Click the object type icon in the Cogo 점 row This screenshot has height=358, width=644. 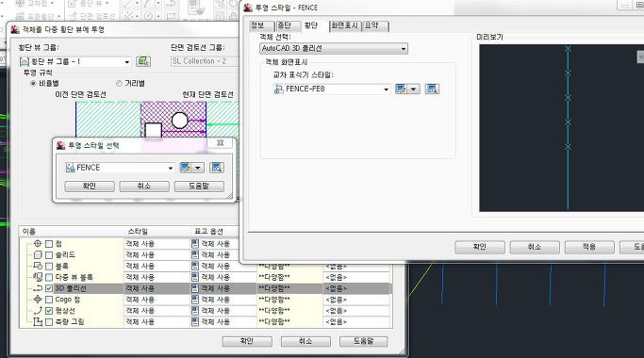[38, 300]
